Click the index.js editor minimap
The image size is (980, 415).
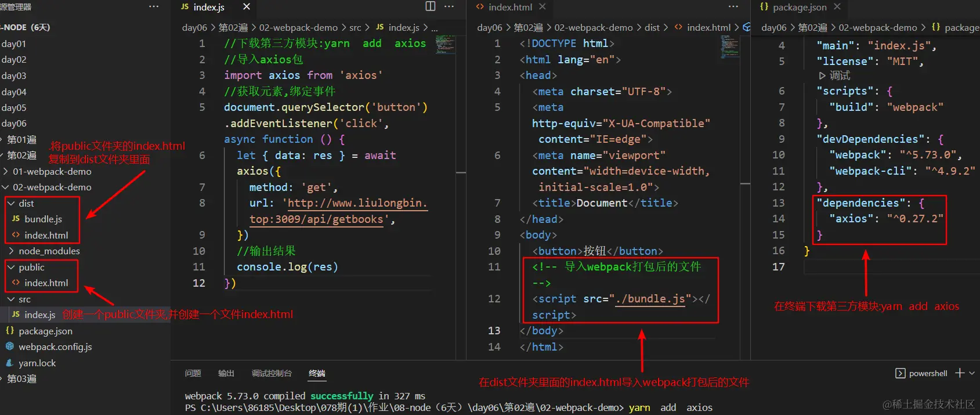(446, 45)
